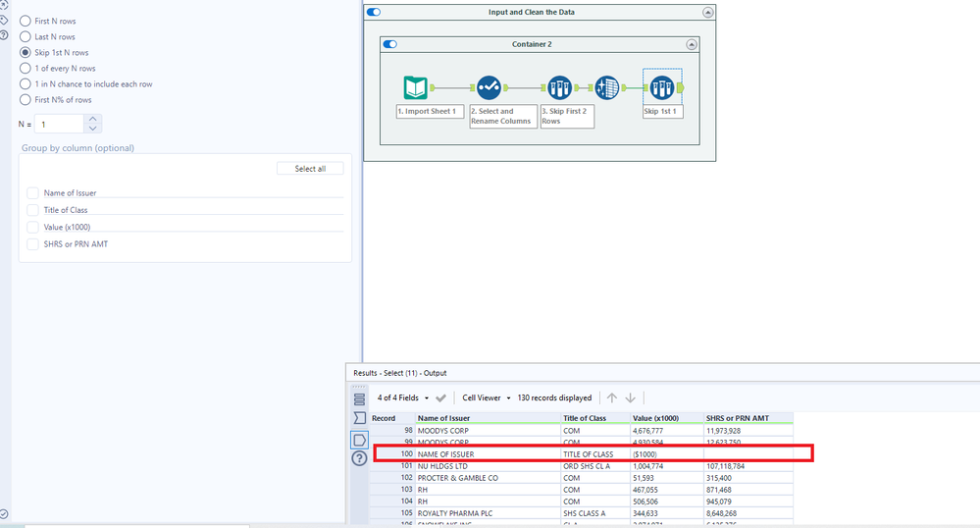This screenshot has width=980, height=528.
Task: Select the First N% of rows option
Action: coord(25,99)
